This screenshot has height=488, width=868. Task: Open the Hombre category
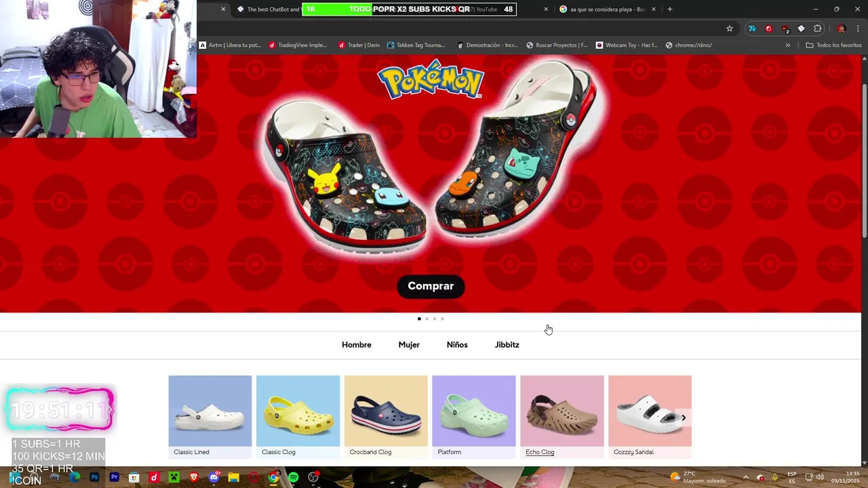(357, 345)
